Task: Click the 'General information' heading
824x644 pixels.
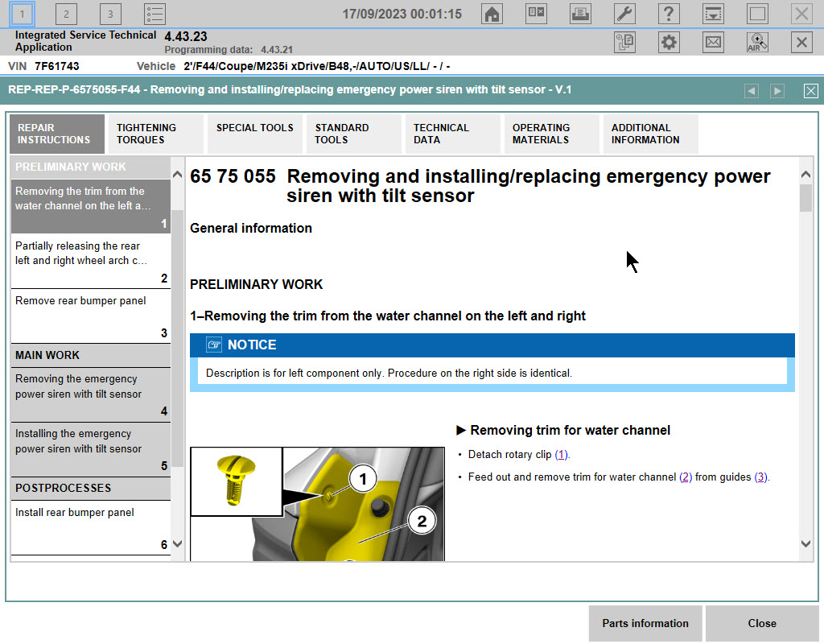Action: 251,228
